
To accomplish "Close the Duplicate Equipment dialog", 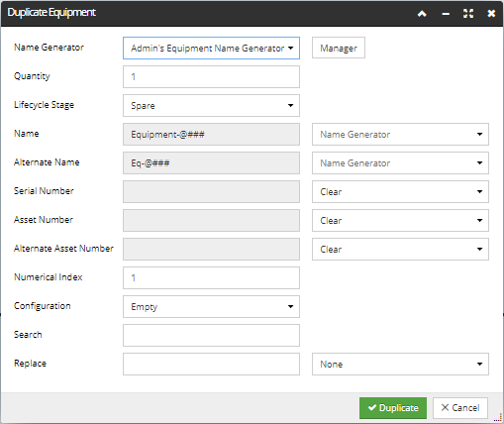I will click(x=491, y=14).
